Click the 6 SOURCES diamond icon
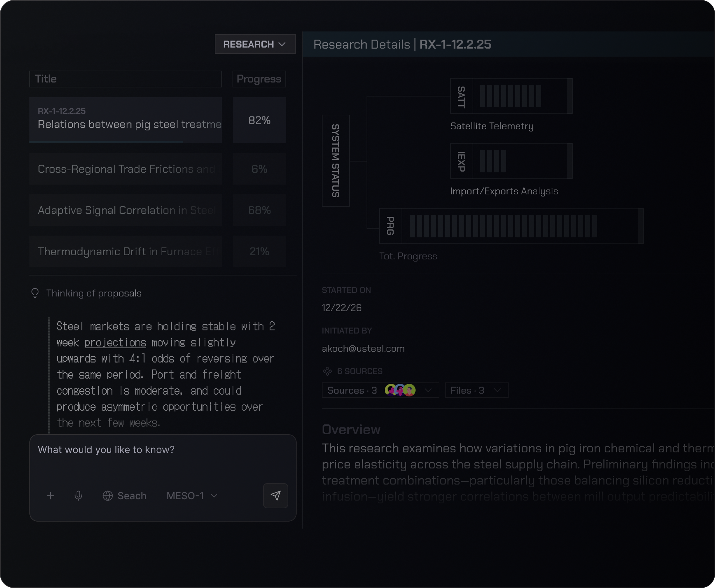Image resolution: width=715 pixels, height=588 pixels. click(327, 371)
